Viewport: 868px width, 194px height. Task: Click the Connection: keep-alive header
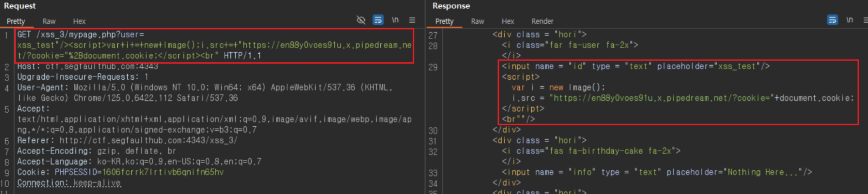(69, 183)
